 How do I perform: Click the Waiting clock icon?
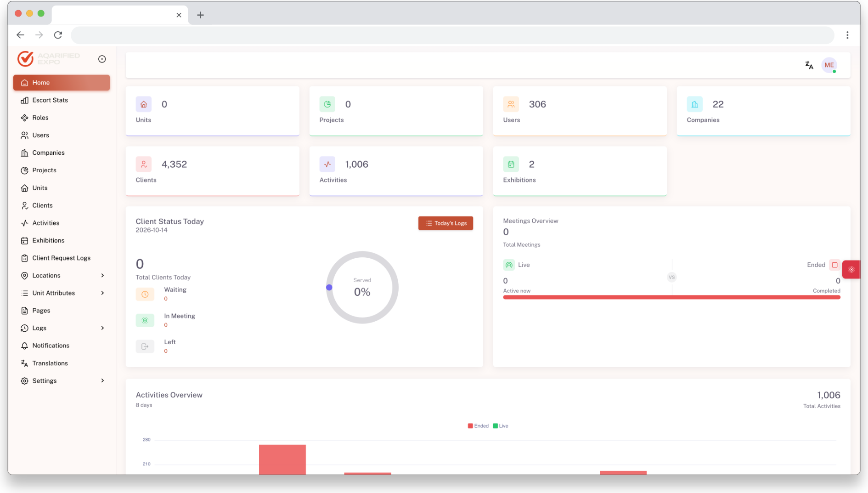[x=145, y=295]
